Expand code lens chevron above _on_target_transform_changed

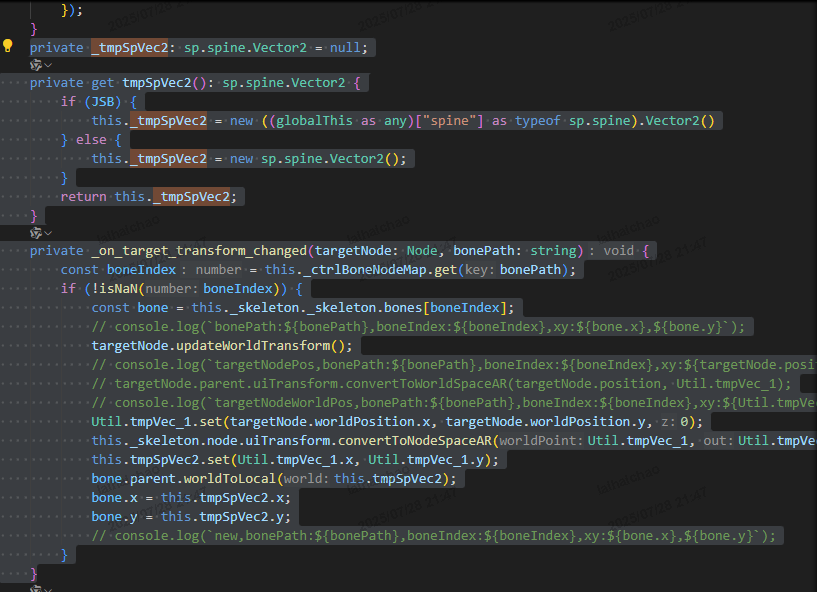48,233
